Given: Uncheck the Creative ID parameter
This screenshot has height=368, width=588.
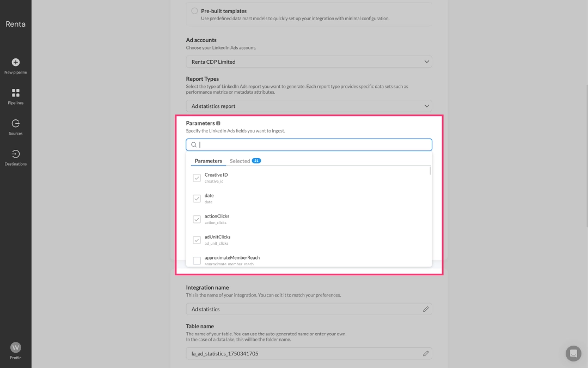Looking at the screenshot, I should [x=197, y=178].
